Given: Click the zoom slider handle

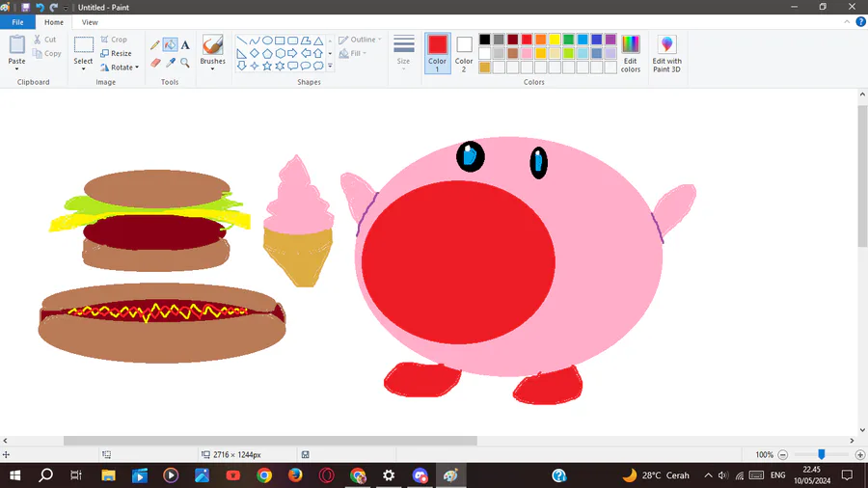Looking at the screenshot, I should click(822, 454).
